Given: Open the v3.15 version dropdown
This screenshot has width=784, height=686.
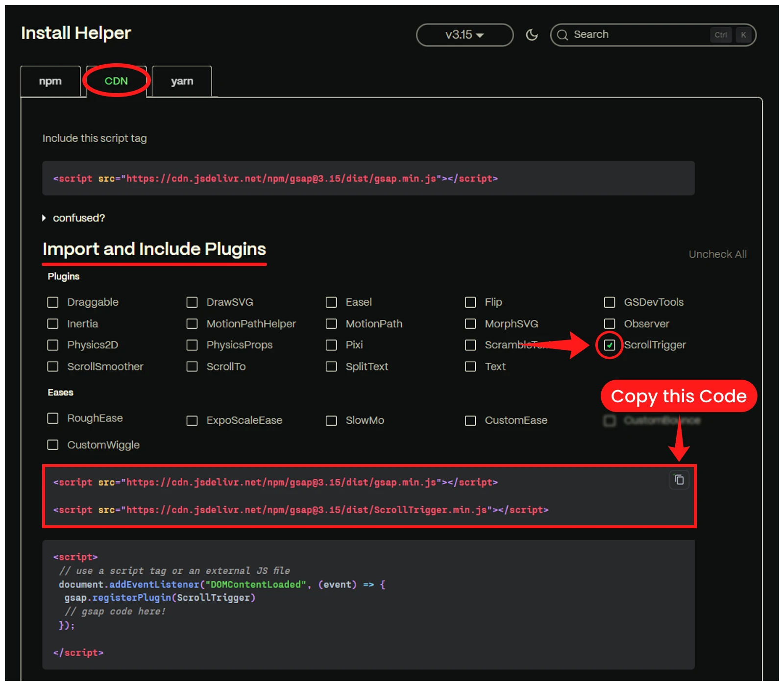Looking at the screenshot, I should pyautogui.click(x=465, y=35).
